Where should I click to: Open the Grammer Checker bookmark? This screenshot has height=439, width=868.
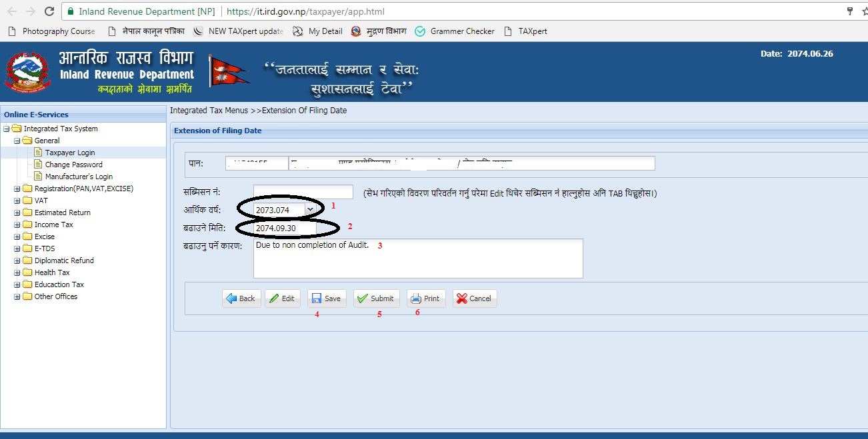[x=455, y=31]
